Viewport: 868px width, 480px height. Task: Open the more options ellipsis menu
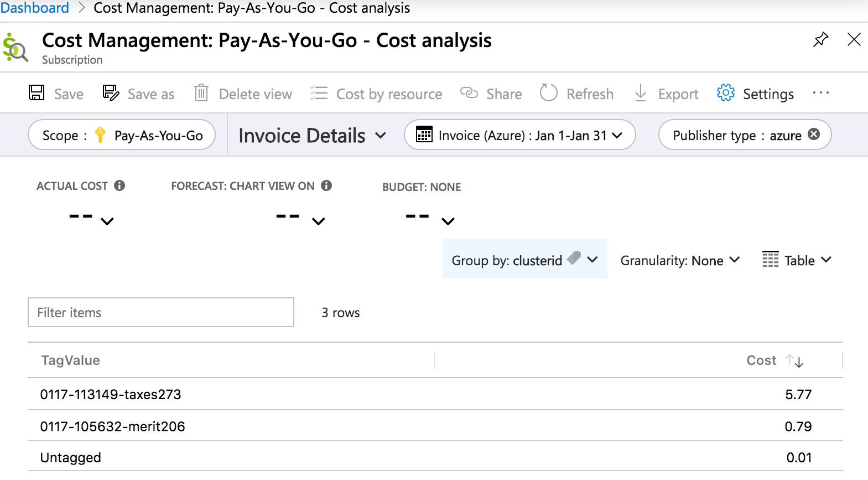coord(821,93)
